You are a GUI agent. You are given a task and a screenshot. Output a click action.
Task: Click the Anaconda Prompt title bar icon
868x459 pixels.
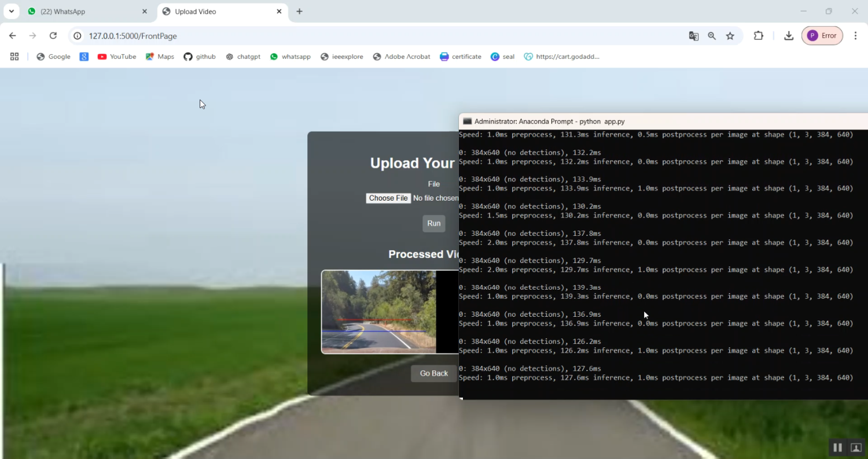point(468,121)
